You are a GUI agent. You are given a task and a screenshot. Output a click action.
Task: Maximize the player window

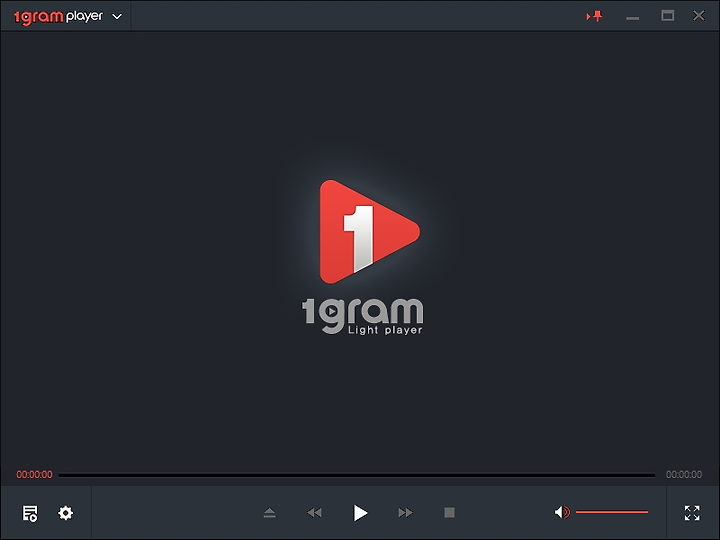(x=668, y=16)
